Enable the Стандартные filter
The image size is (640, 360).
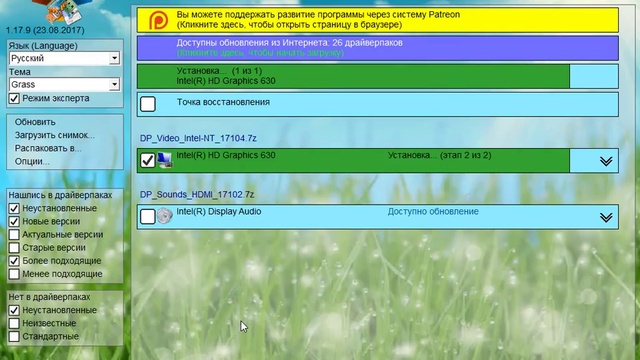click(x=14, y=336)
